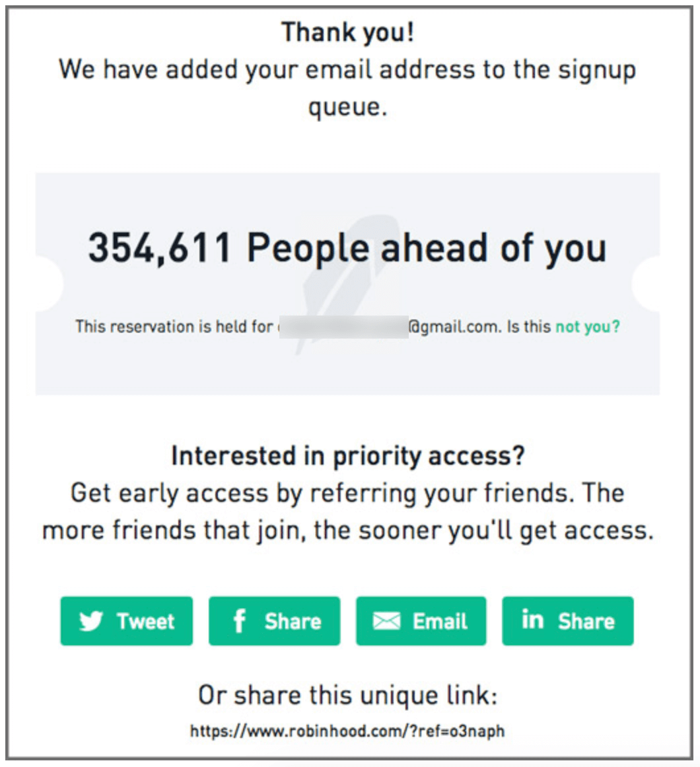Click 'Interested in priority access?' heading
Screen dimensions: 700x767
(x=347, y=456)
